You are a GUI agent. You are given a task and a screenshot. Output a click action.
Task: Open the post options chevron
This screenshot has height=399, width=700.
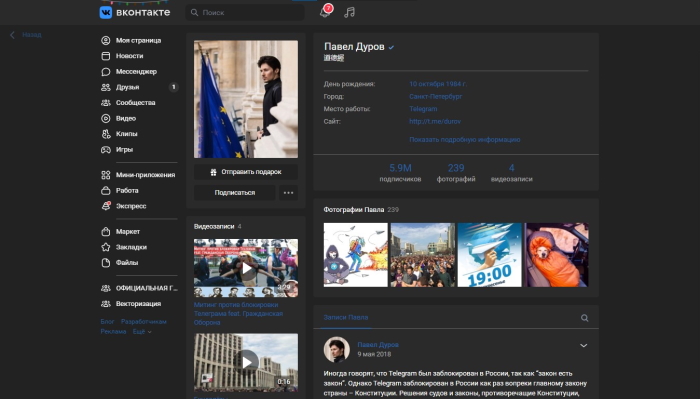tap(583, 345)
